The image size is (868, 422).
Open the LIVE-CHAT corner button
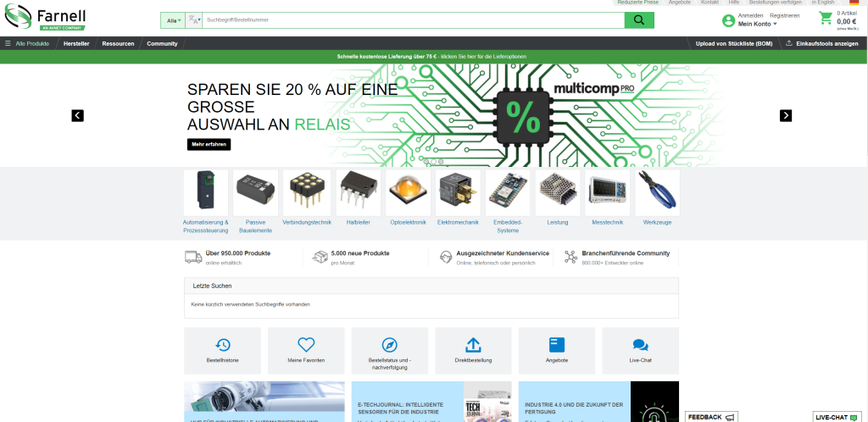[836, 417]
